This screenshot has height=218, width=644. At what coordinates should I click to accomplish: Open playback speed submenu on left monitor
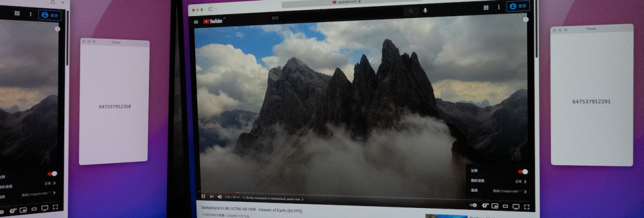pos(28,185)
